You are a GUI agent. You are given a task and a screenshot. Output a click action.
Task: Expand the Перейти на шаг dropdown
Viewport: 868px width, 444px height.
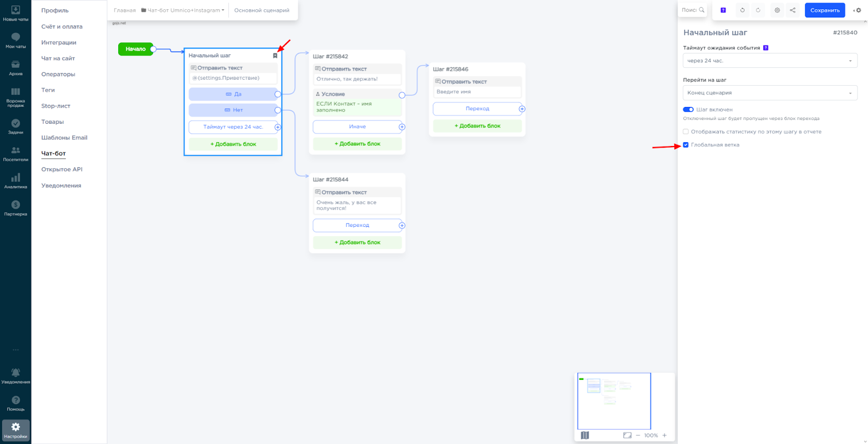(770, 93)
